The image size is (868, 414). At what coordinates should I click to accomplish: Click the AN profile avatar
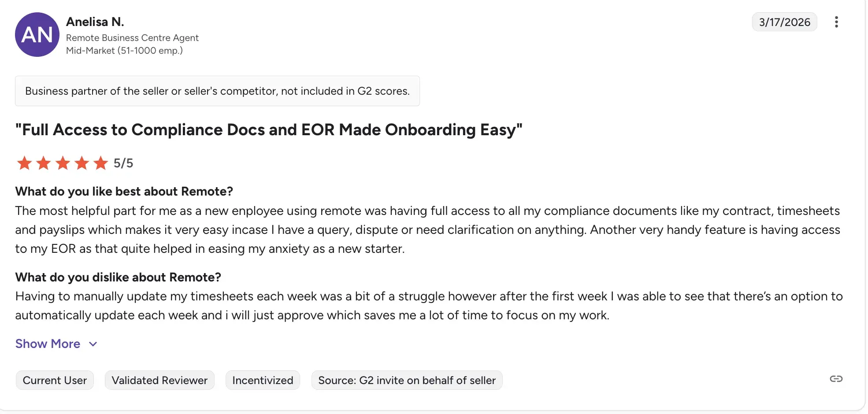[x=37, y=35]
